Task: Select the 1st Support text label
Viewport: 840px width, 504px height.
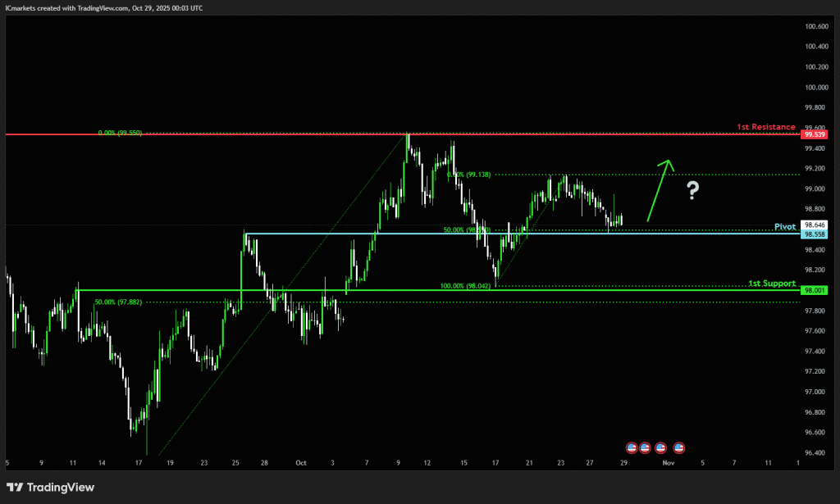Action: point(771,284)
